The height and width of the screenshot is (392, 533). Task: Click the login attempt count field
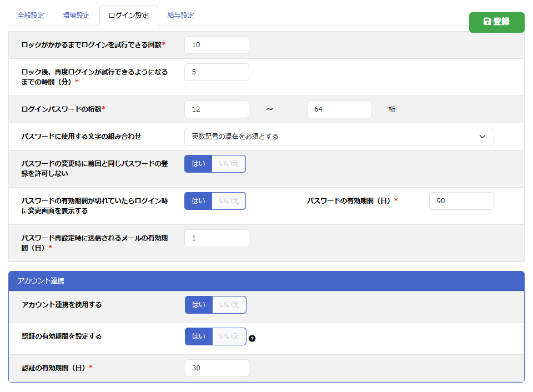pyautogui.click(x=217, y=45)
